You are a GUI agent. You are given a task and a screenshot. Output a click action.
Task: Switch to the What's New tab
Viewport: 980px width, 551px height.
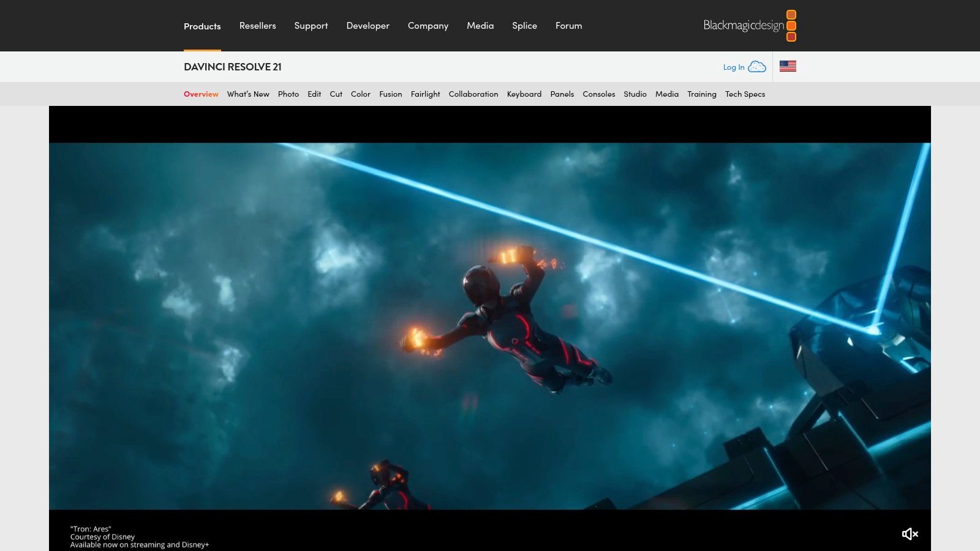click(248, 94)
